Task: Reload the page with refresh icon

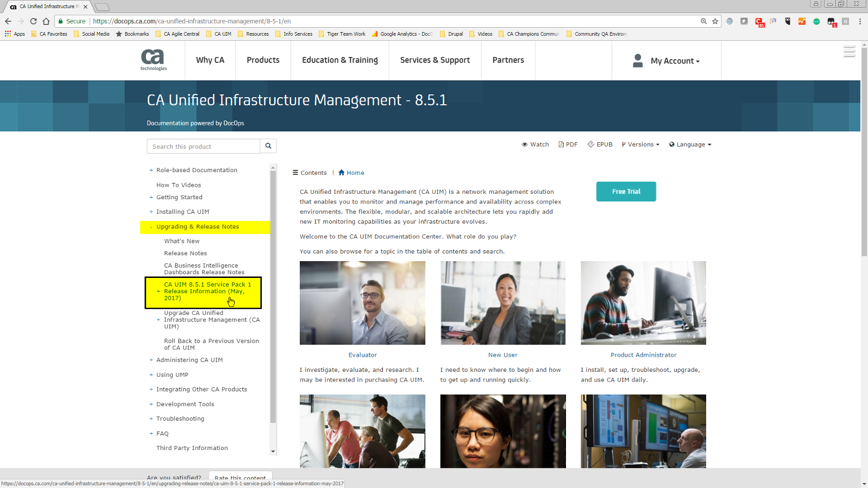Action: click(x=33, y=21)
